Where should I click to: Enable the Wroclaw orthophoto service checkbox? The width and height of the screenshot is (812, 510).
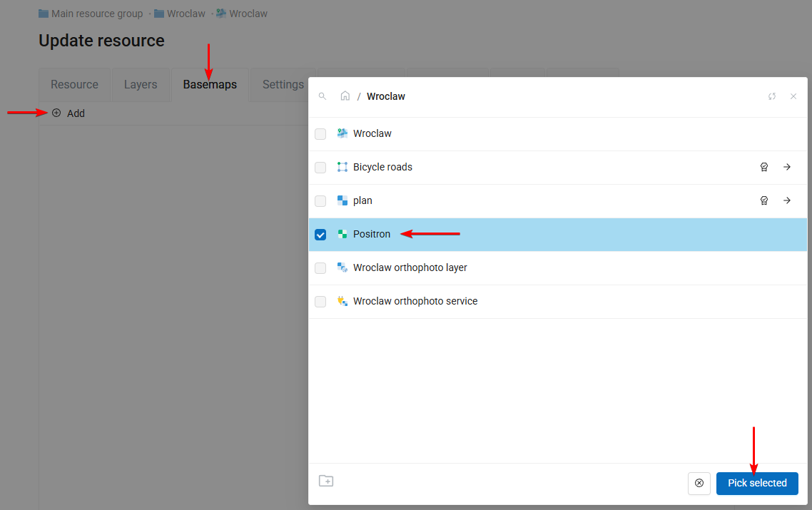click(x=320, y=302)
